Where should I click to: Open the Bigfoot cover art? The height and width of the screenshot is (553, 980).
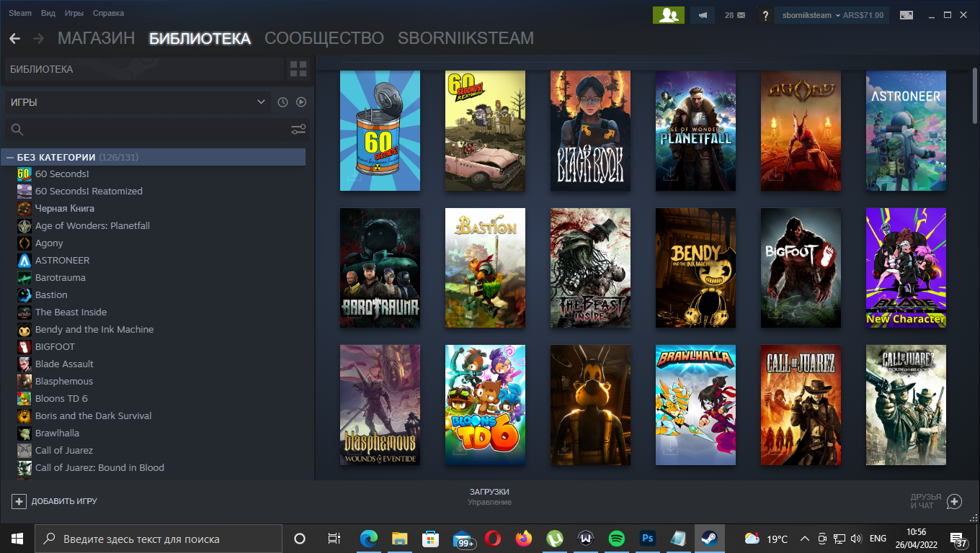point(801,268)
